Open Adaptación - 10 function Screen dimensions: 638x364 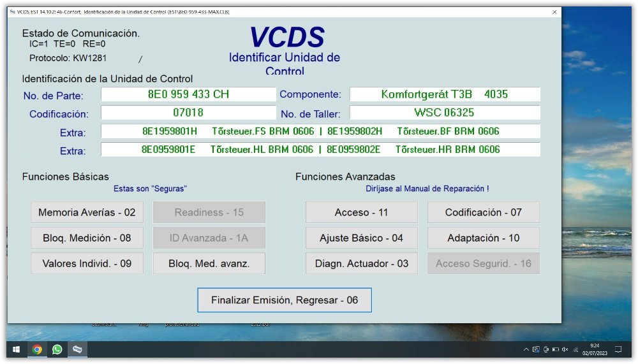point(484,238)
